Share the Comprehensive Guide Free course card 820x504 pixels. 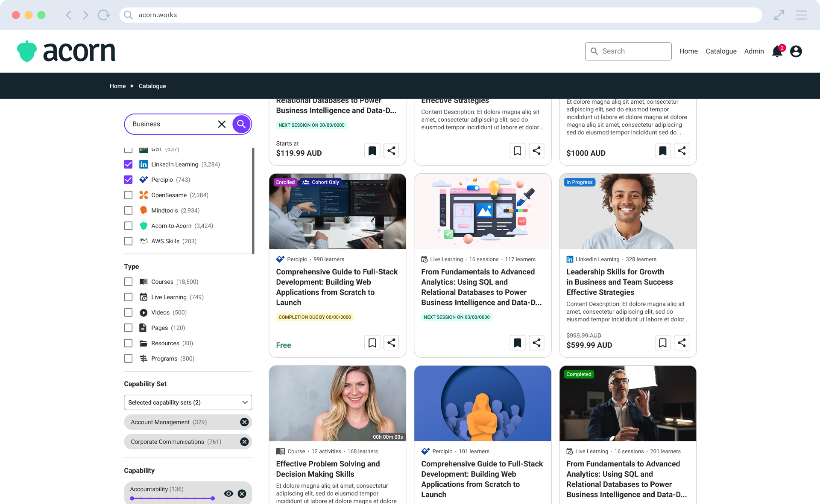pos(391,343)
